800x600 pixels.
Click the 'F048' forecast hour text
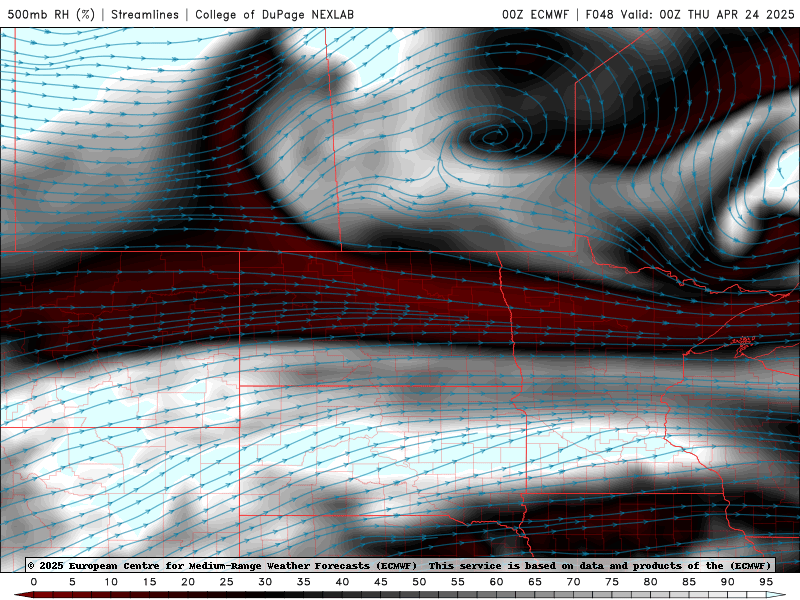coord(599,14)
